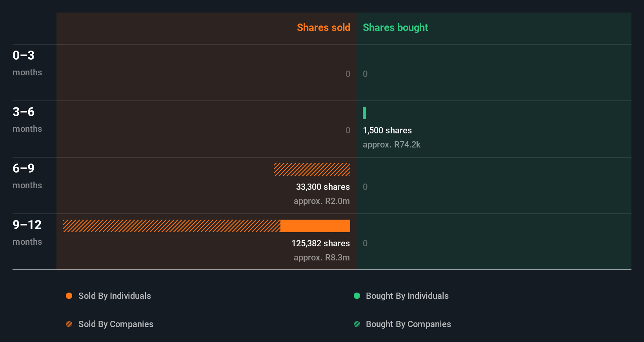Select the Bought By Individuals legend label
The height and width of the screenshot is (342, 644).
tap(407, 296)
